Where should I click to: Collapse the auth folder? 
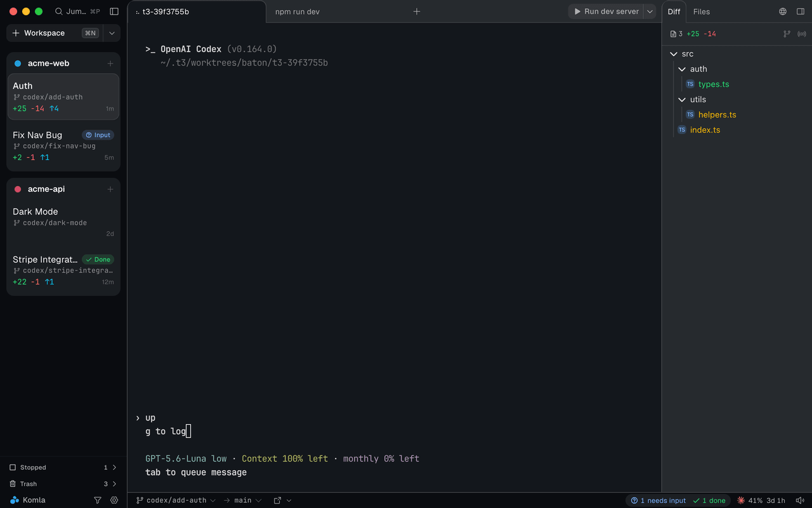tap(682, 69)
